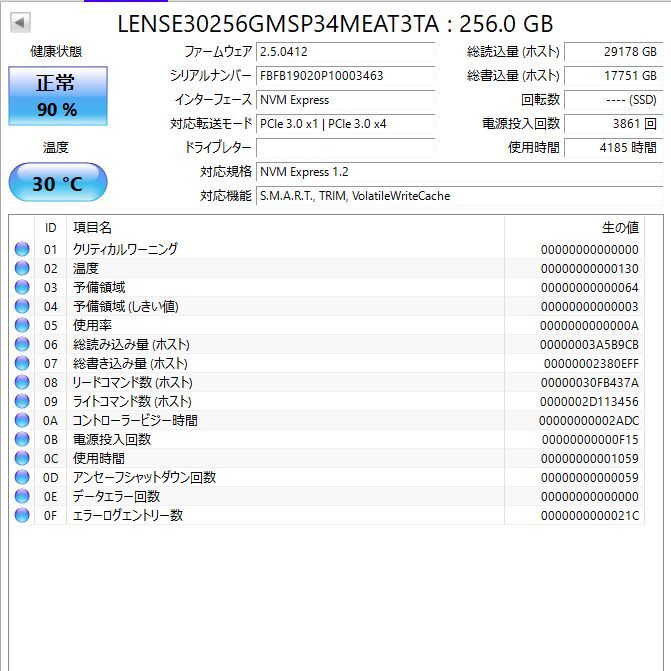Click raw value 0000000001059
This screenshot has height=671, width=671.
pos(589,459)
